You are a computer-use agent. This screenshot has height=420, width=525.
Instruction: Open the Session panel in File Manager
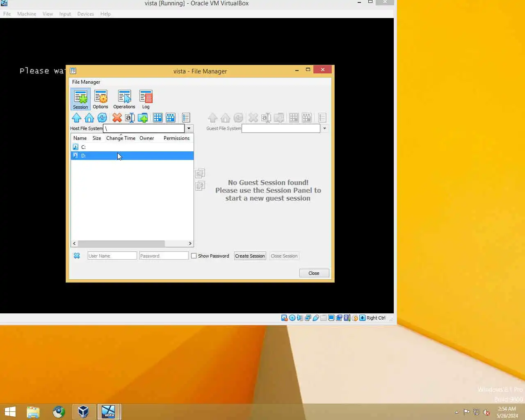pyautogui.click(x=80, y=99)
